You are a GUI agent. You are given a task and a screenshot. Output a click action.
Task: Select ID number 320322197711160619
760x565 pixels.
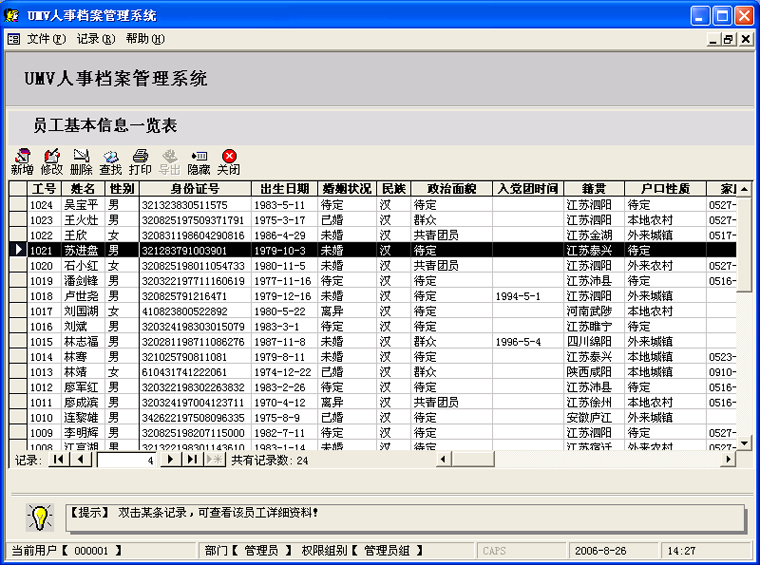(193, 281)
